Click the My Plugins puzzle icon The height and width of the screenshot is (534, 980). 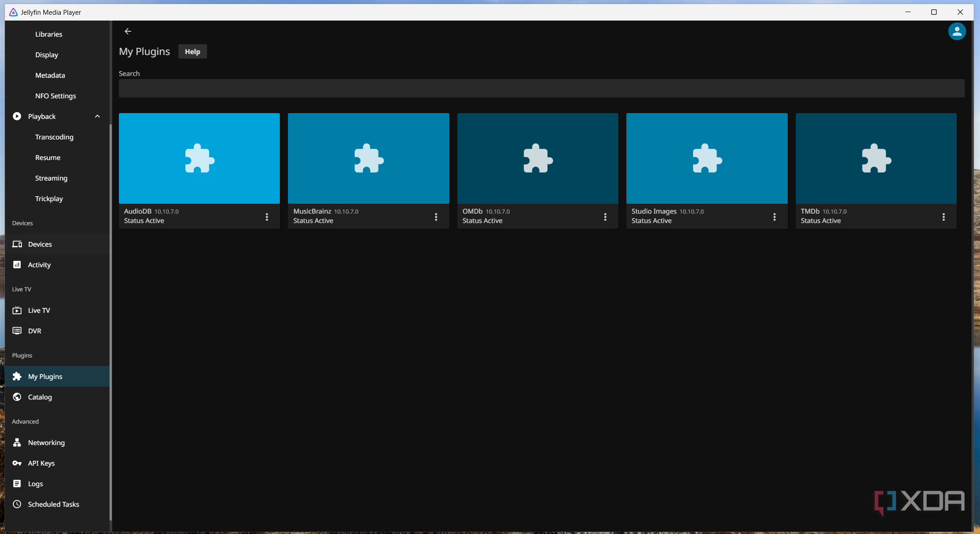tap(17, 376)
